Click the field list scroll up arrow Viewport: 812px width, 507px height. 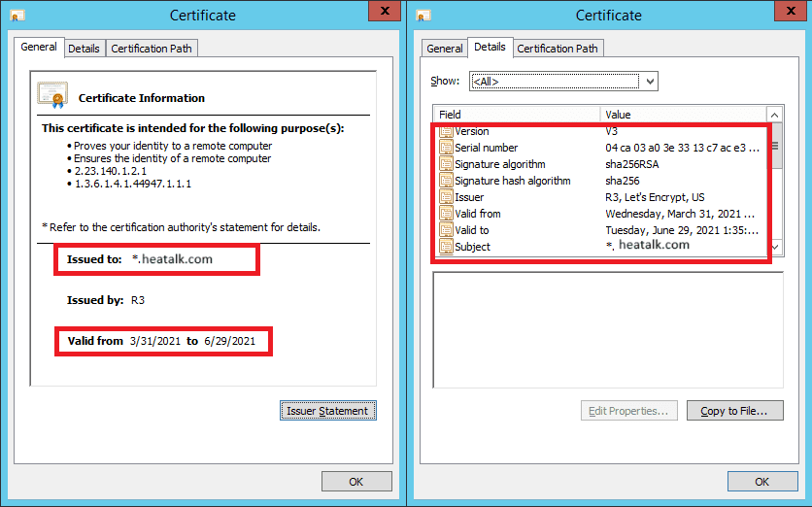click(x=774, y=115)
